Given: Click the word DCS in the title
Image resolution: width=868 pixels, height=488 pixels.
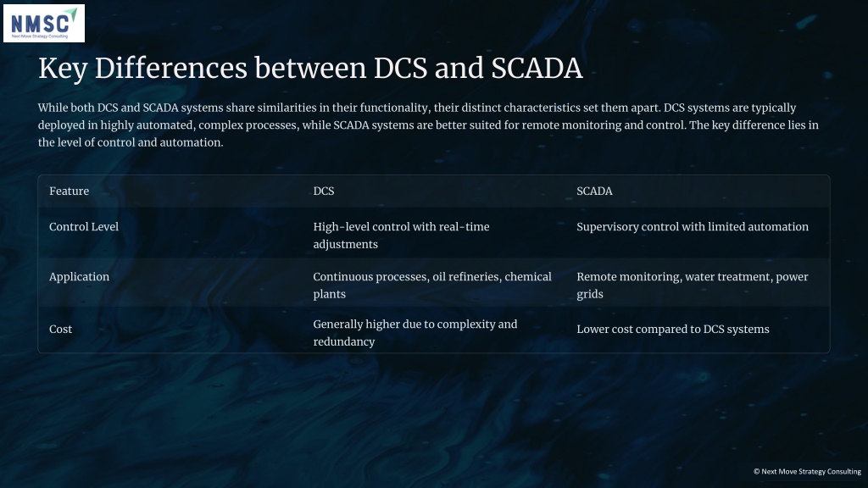Looking at the screenshot, I should coord(400,69).
